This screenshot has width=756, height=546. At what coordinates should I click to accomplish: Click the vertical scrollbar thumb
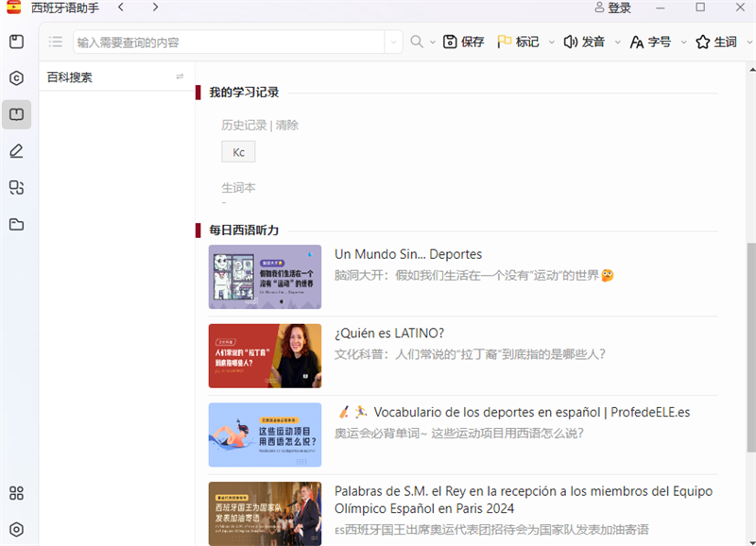pyautogui.click(x=751, y=347)
